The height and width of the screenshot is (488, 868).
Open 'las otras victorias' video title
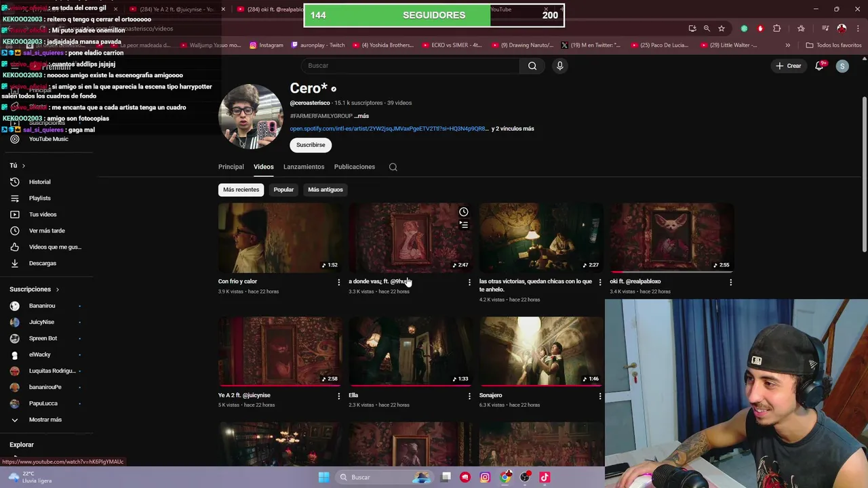[x=536, y=285]
